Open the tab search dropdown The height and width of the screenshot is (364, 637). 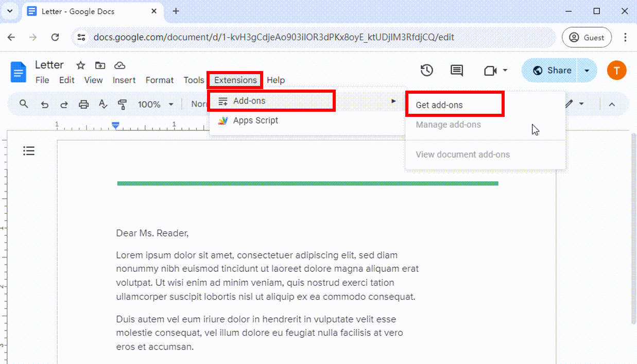(x=9, y=11)
